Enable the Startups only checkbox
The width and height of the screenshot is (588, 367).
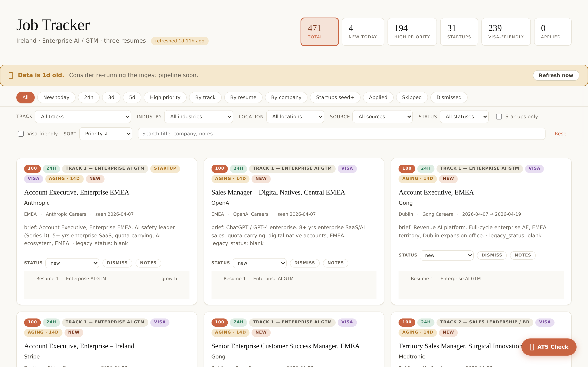pos(499,116)
